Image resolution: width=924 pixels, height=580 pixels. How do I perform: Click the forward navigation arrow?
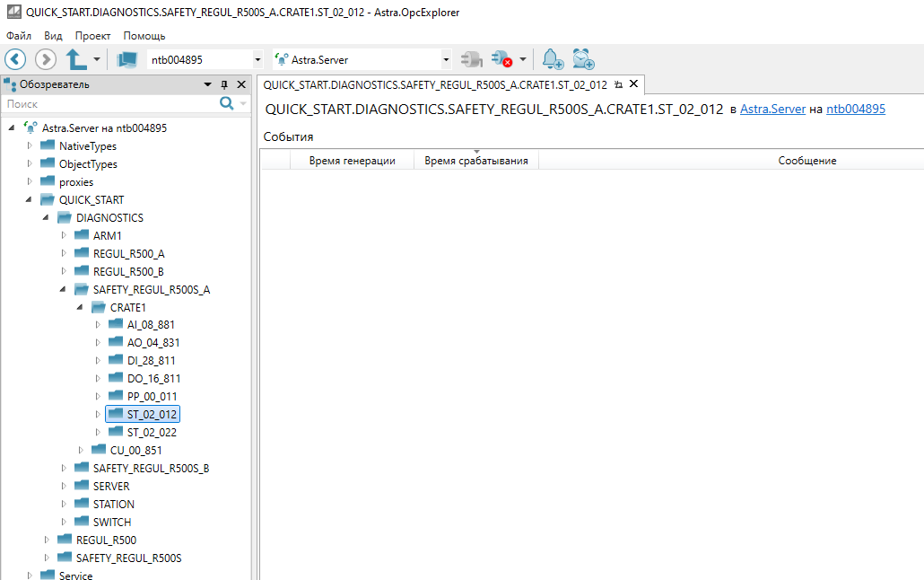pos(45,59)
